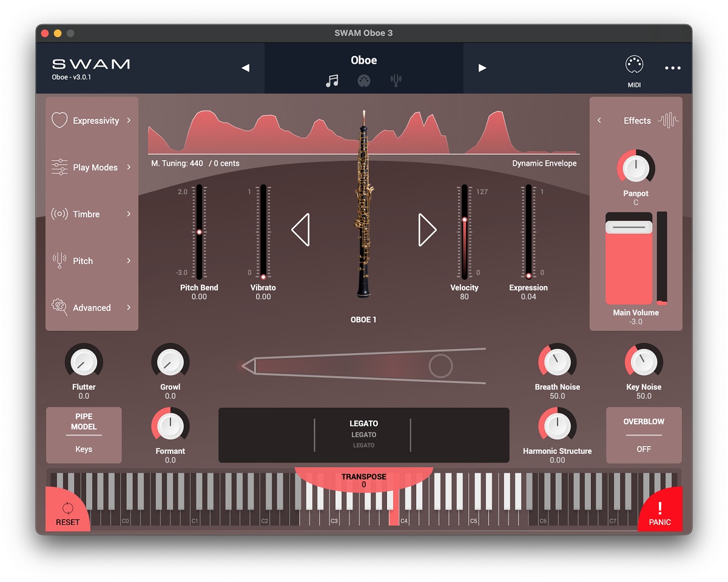
Task: Collapse the Effects panel chevron
Action: (x=599, y=120)
